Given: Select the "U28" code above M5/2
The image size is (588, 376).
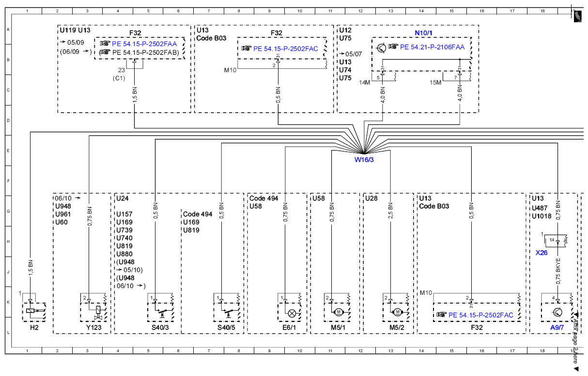Looking at the screenshot, I should point(371,198).
